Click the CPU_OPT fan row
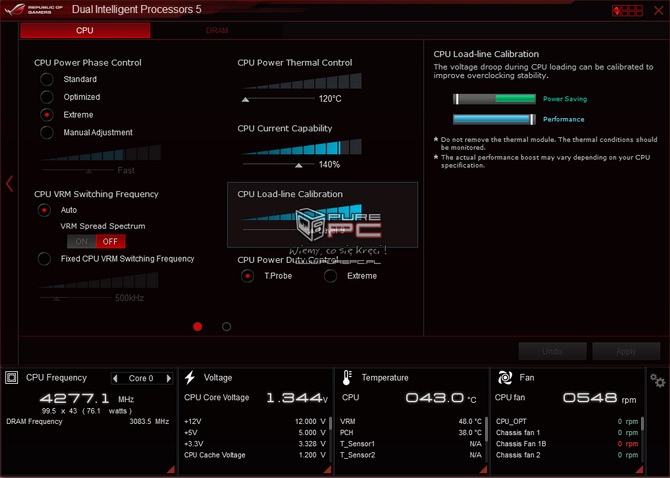The width and height of the screenshot is (670, 478). coord(567,422)
